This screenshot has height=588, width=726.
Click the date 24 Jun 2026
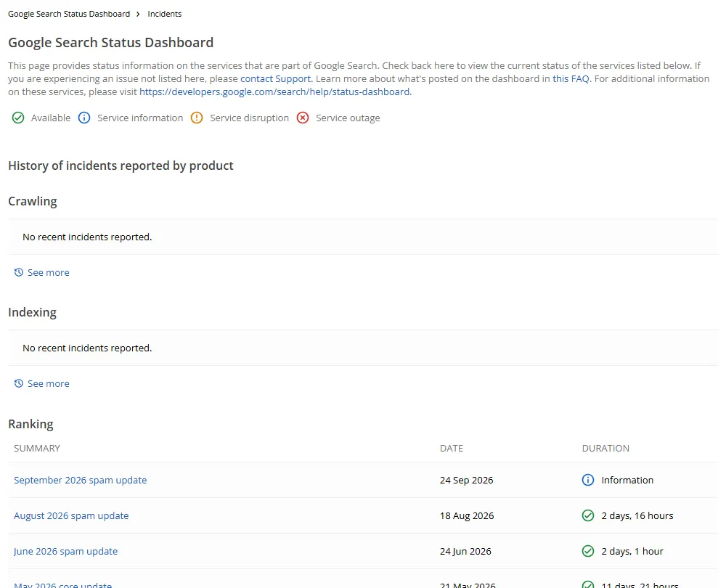point(465,551)
